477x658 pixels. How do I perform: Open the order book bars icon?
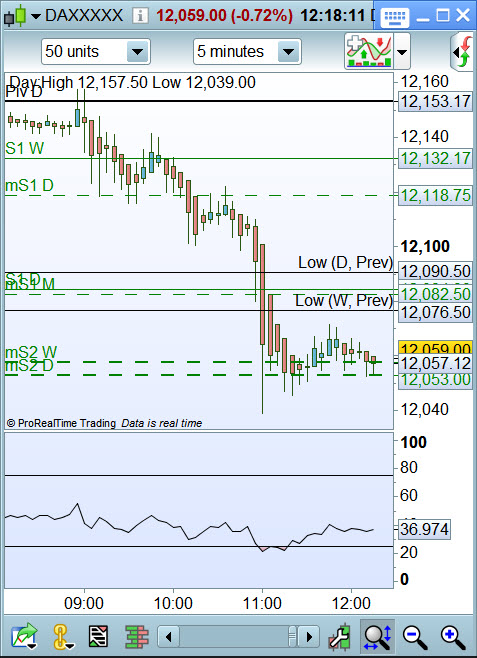137,637
